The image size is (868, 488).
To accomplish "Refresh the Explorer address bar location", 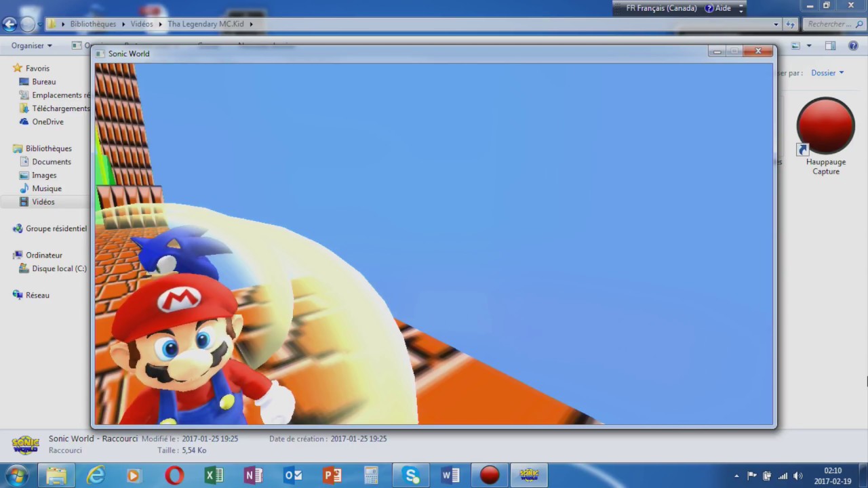I will point(790,24).
